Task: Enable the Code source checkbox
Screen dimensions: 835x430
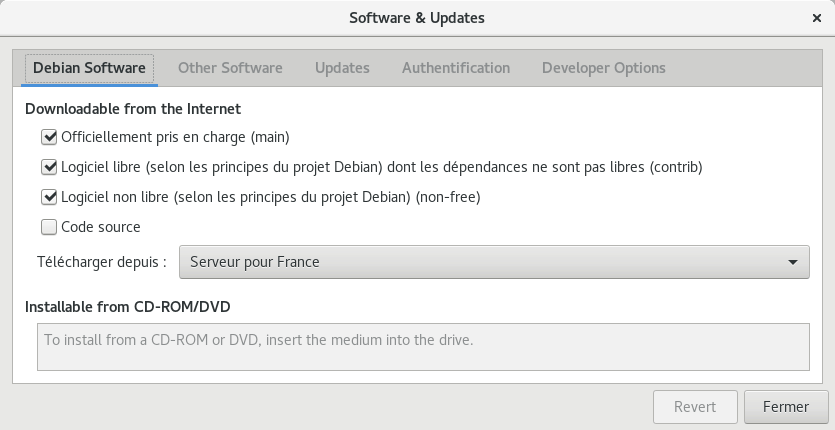Action: click(49, 227)
